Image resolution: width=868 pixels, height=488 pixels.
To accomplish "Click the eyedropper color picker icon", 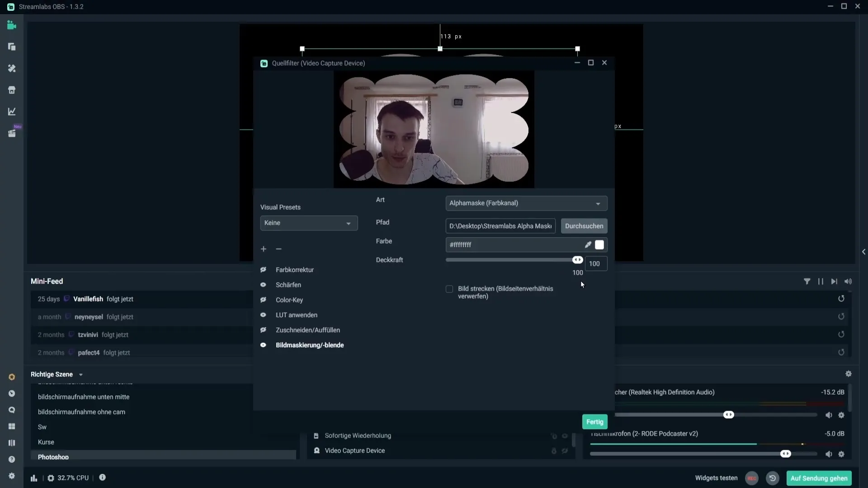I will pyautogui.click(x=588, y=244).
